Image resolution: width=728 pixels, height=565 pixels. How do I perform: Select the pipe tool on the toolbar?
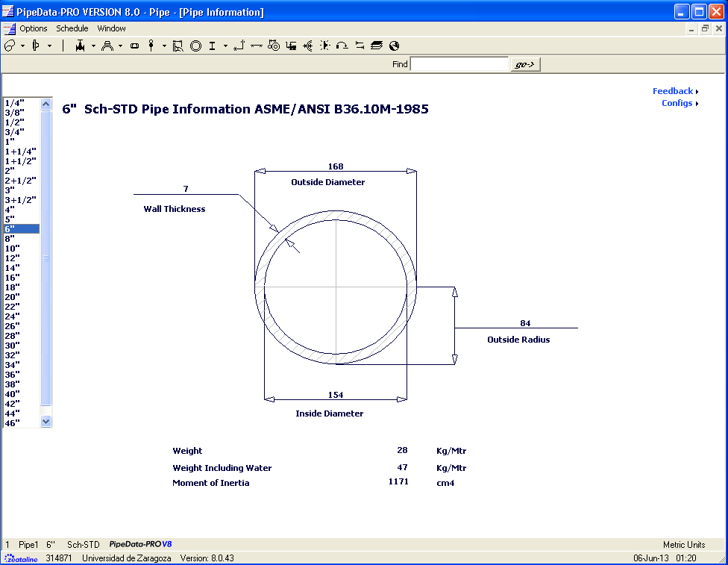[x=11, y=46]
